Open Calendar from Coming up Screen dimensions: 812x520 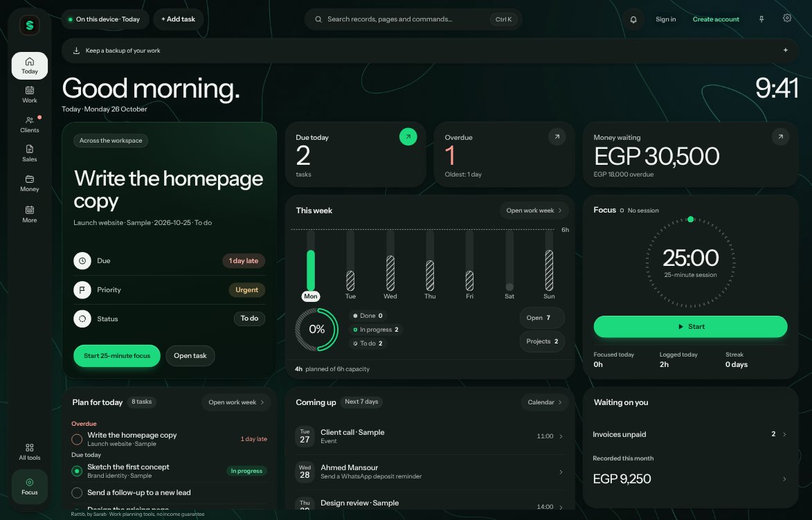pos(545,402)
